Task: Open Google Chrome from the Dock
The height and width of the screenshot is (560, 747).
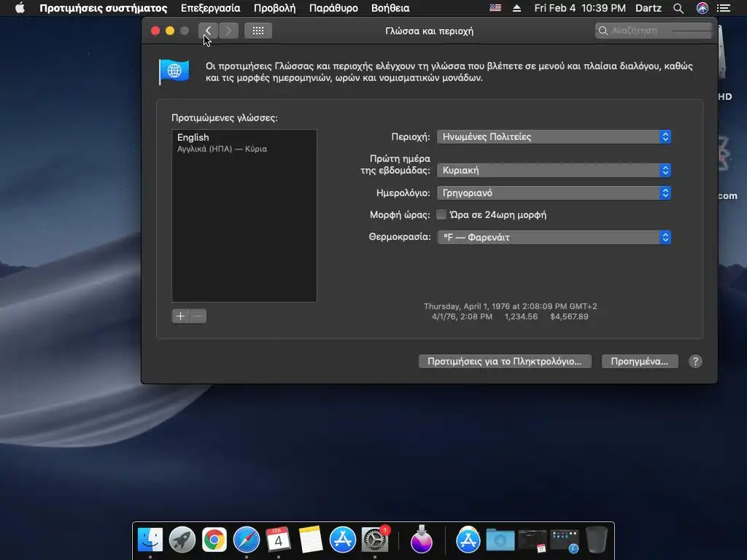Action: pyautogui.click(x=214, y=540)
